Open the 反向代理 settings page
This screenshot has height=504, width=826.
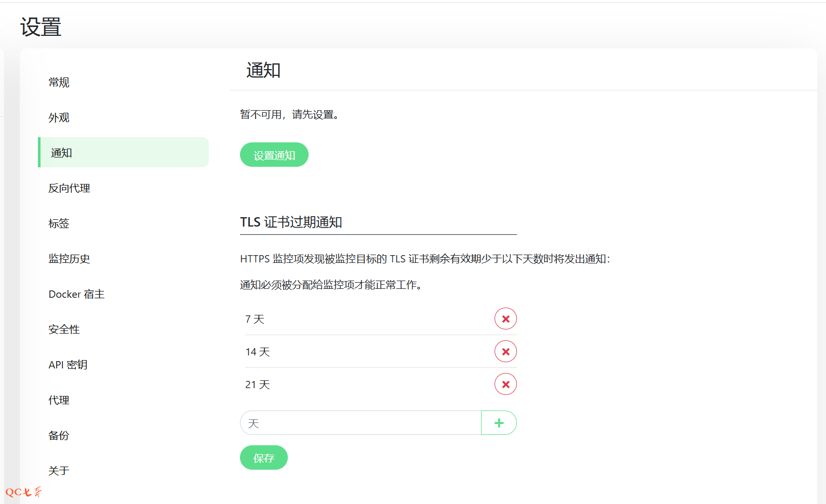[70, 188]
